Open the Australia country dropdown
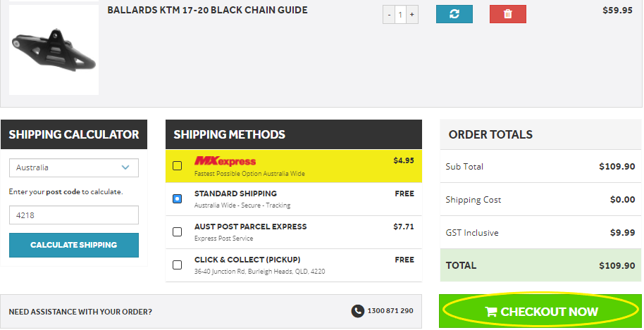 pyautogui.click(x=74, y=167)
